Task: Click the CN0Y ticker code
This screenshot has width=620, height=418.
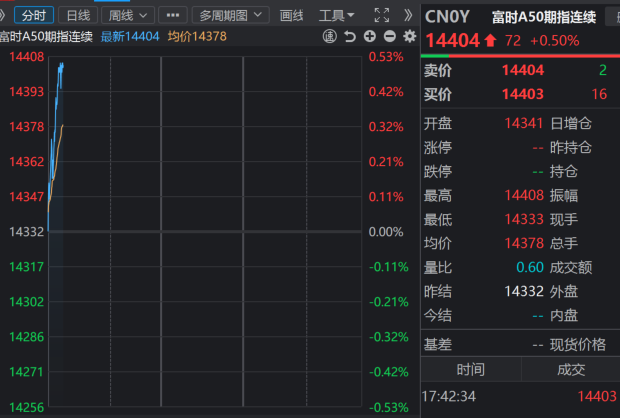Action: (x=447, y=17)
